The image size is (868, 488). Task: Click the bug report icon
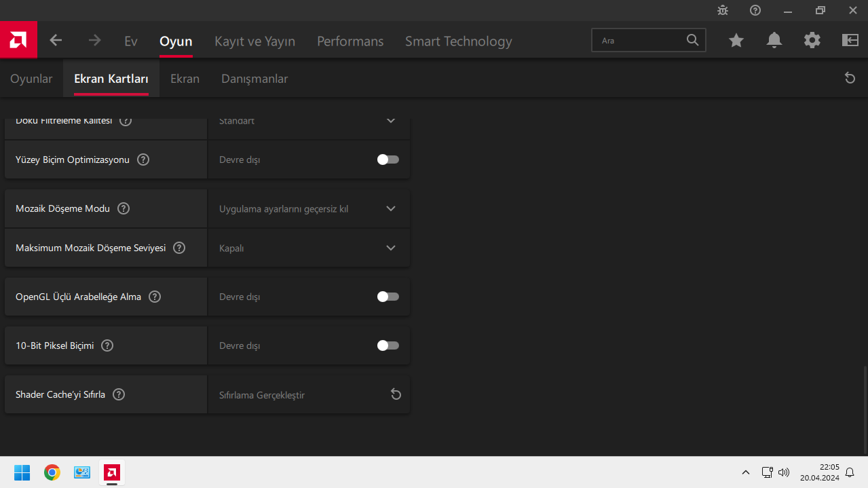click(723, 10)
